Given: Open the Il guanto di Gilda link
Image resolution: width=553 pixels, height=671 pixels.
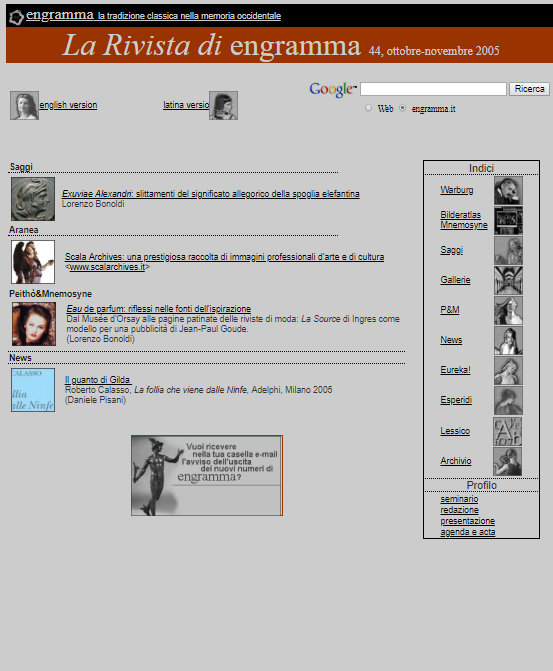Looking at the screenshot, I should coord(98,380).
